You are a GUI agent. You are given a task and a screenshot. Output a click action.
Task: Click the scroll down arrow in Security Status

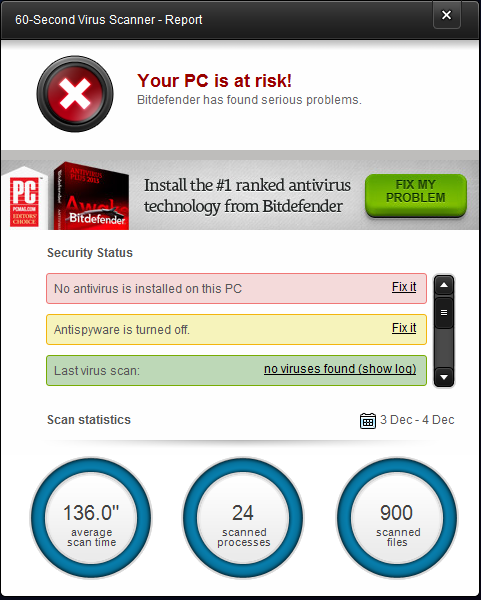444,377
